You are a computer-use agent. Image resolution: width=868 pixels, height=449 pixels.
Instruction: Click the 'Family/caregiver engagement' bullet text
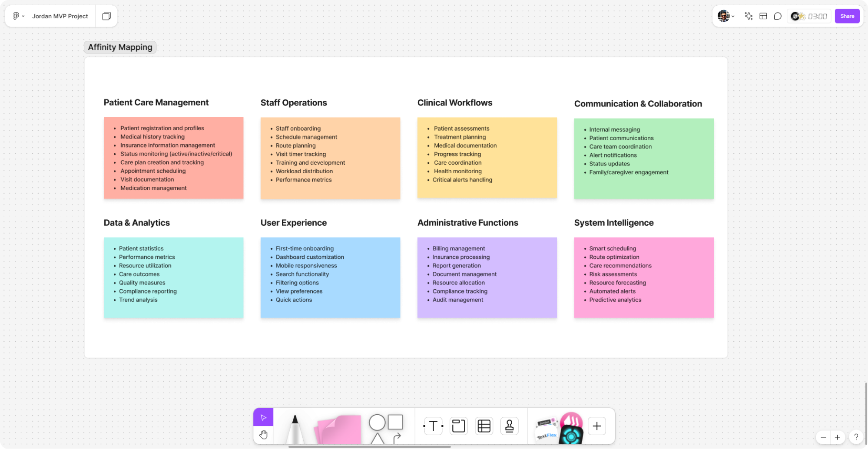[629, 172]
